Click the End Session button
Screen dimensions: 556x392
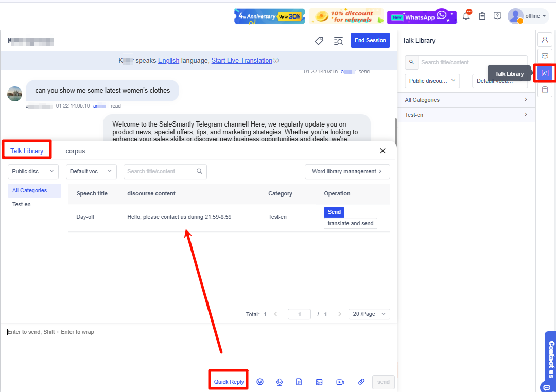370,41
